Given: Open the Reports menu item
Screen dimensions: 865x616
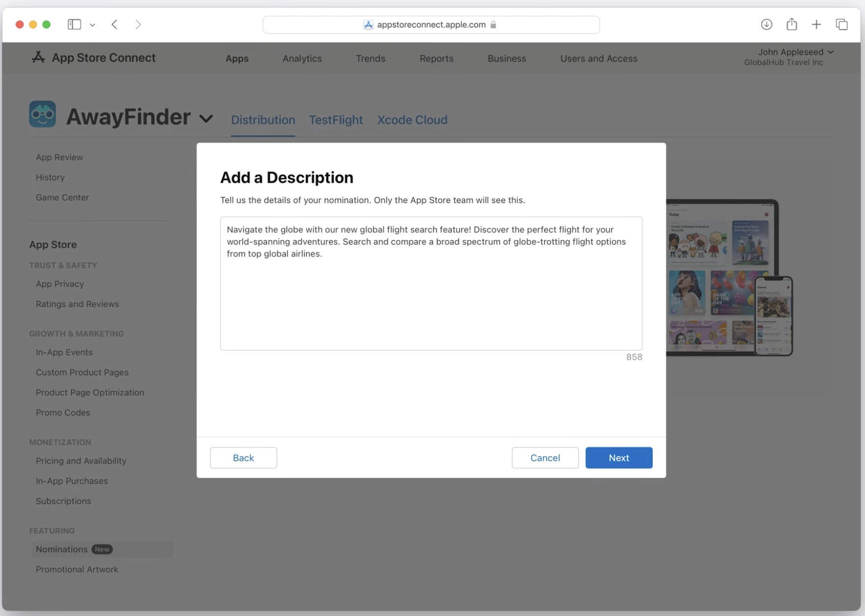Looking at the screenshot, I should pyautogui.click(x=436, y=58).
